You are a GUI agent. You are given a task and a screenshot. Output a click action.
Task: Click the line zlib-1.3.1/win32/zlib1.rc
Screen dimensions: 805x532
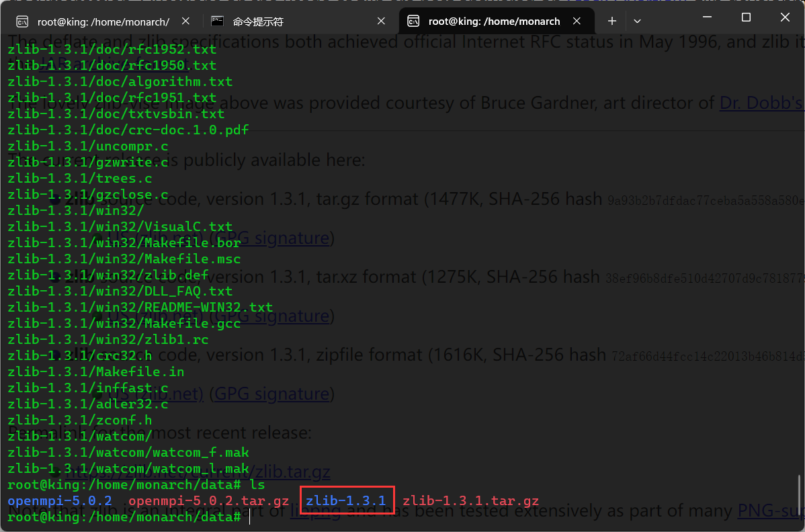(x=108, y=340)
